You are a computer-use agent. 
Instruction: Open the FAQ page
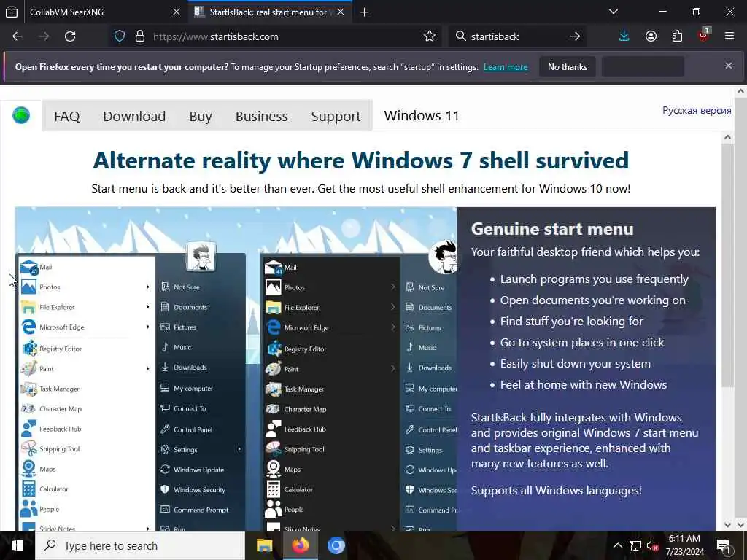coord(66,116)
